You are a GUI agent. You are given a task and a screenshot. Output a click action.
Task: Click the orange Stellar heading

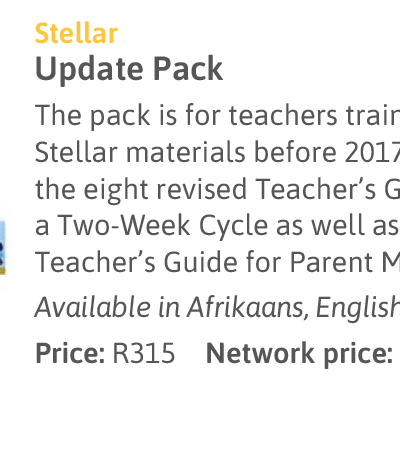click(x=76, y=33)
